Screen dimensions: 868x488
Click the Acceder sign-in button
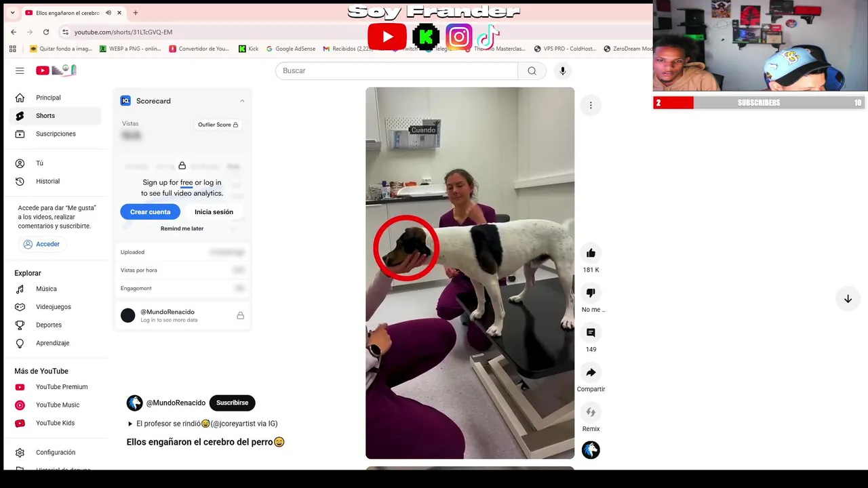pyautogui.click(x=41, y=244)
